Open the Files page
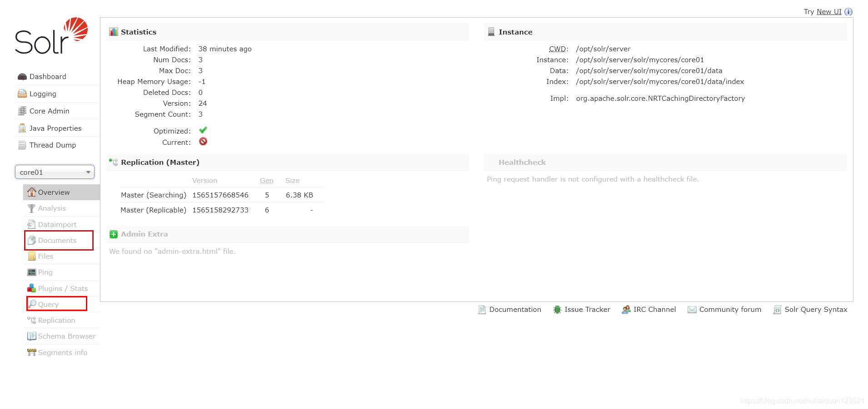The image size is (868, 409). click(x=45, y=256)
